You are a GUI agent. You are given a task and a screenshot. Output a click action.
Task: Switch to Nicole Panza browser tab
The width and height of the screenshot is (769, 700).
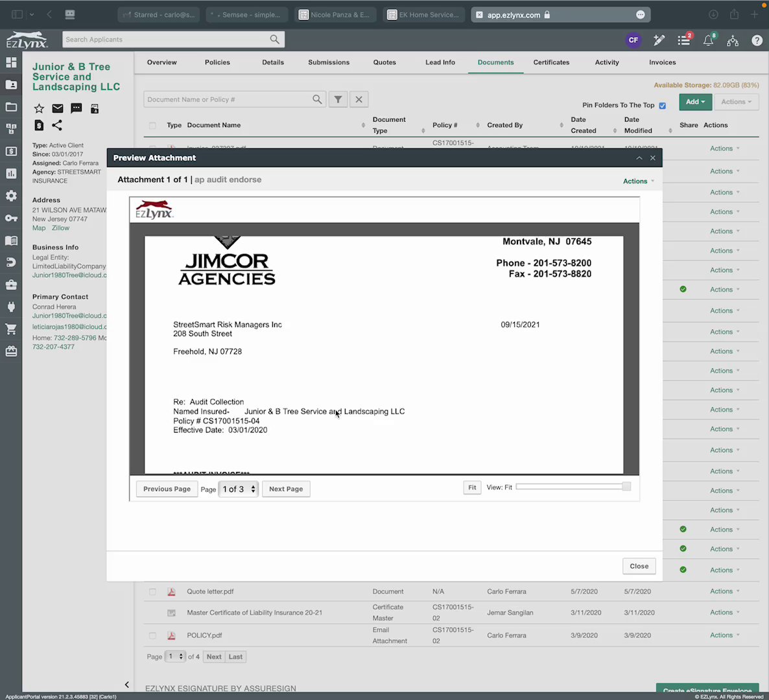(335, 15)
